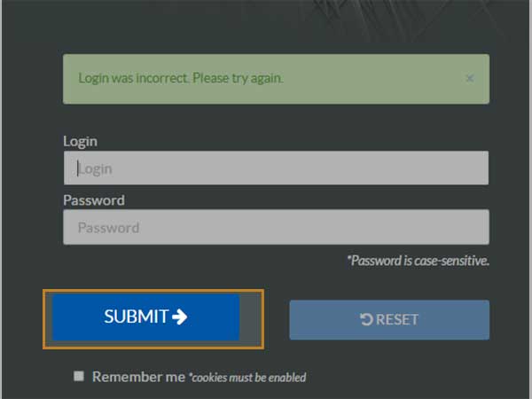Viewport: 532px width, 399px height.
Task: Click the Remember me label text
Action: (x=139, y=377)
